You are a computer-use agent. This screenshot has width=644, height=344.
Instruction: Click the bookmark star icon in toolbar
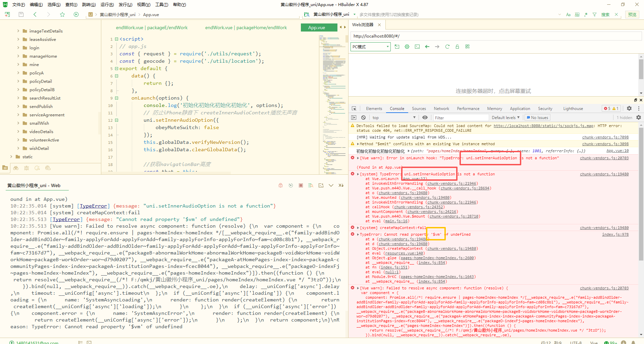(x=62, y=14)
